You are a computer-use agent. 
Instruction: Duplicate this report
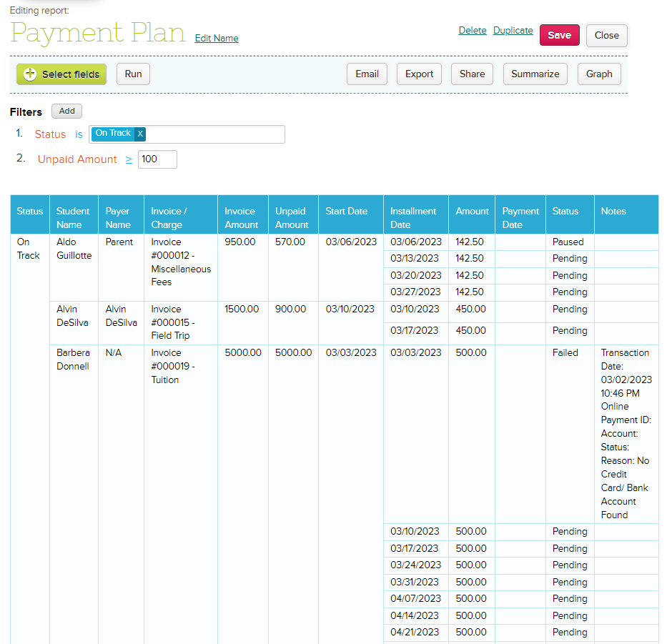coord(513,31)
